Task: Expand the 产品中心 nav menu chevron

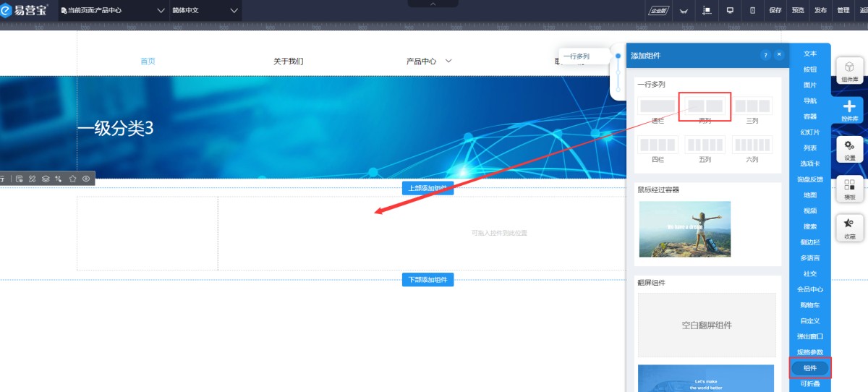Action: (x=448, y=61)
